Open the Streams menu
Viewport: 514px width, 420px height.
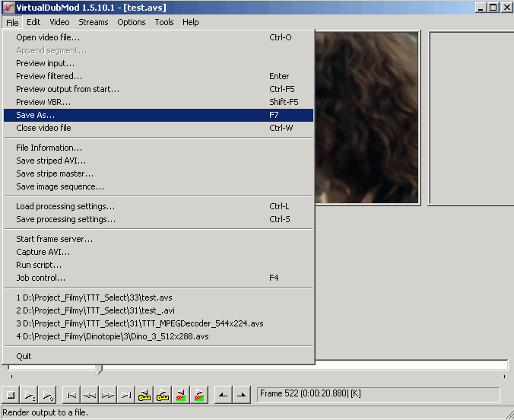[x=93, y=22]
